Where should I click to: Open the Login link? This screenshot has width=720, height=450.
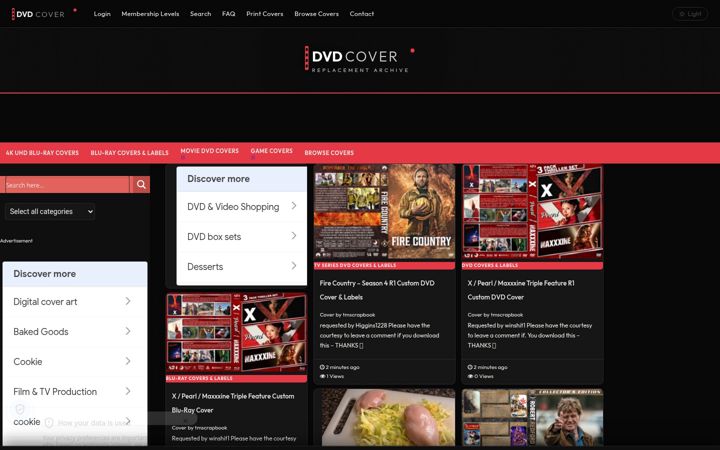[x=102, y=14]
